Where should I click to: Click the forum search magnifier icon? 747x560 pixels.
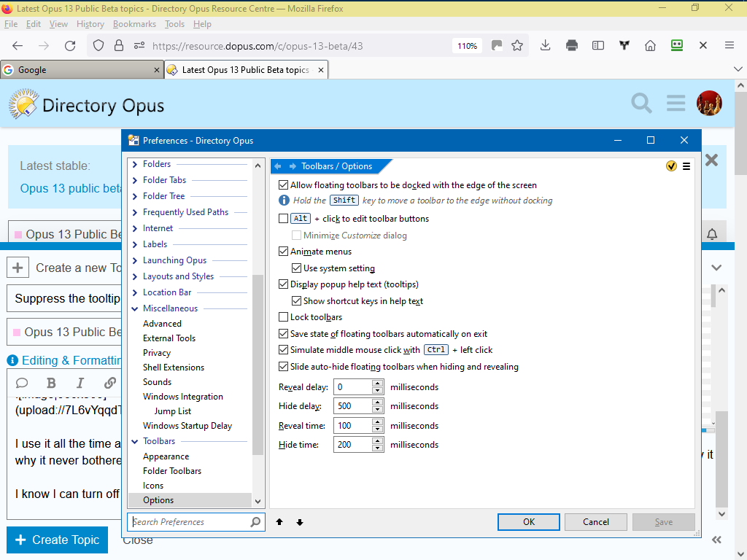(x=641, y=104)
